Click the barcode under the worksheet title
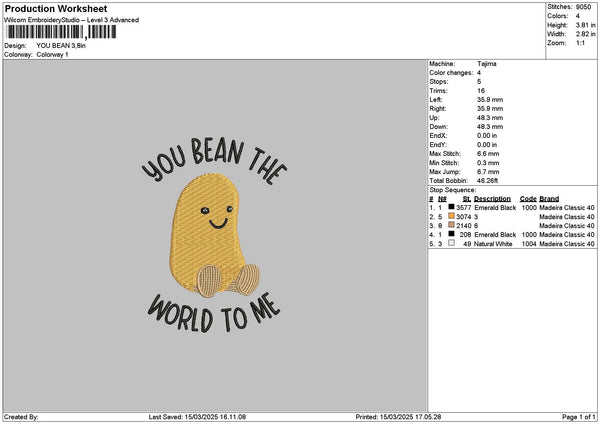The height and width of the screenshot is (424, 600). (x=60, y=33)
